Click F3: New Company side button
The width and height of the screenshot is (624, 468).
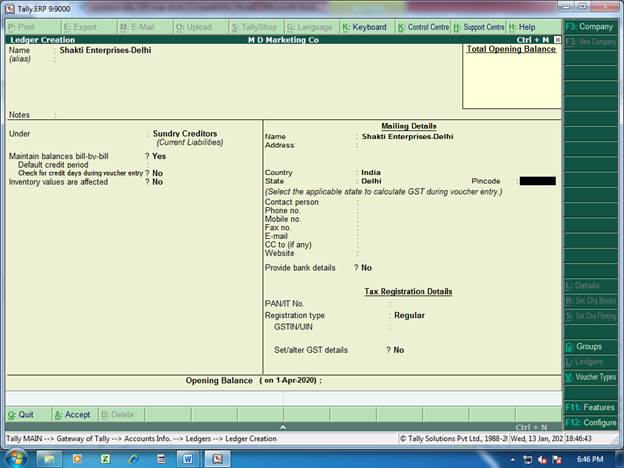591,42
